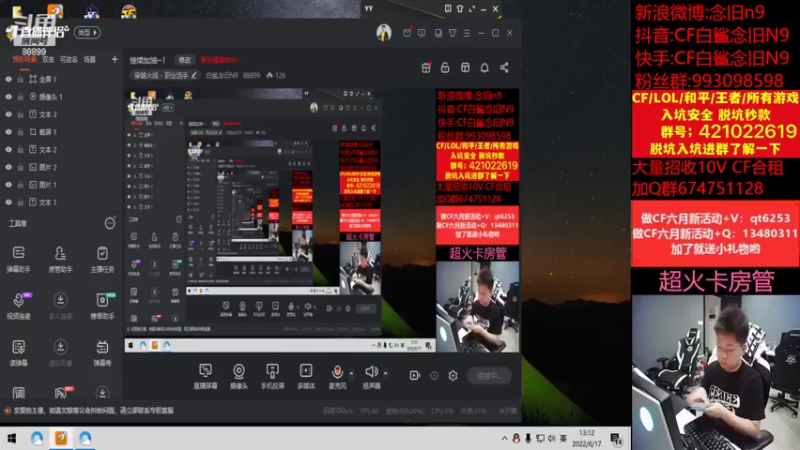
Task: Click the orange app icon in taskbar
Action: [x=61, y=438]
